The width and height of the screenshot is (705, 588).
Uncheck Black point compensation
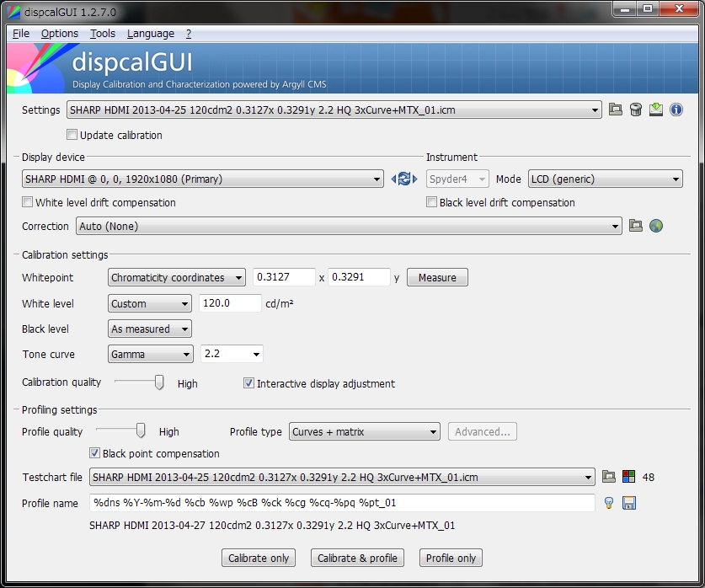[x=94, y=452]
